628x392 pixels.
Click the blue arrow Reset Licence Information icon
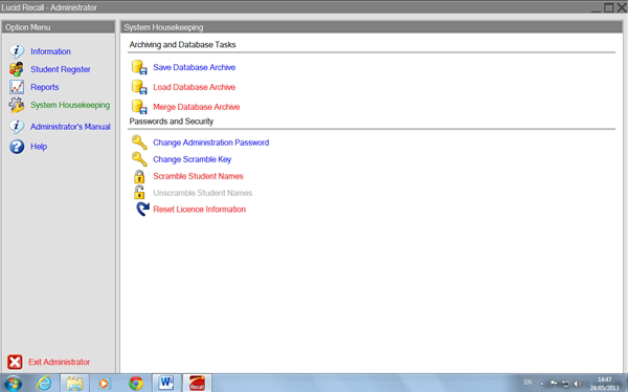pos(143,209)
